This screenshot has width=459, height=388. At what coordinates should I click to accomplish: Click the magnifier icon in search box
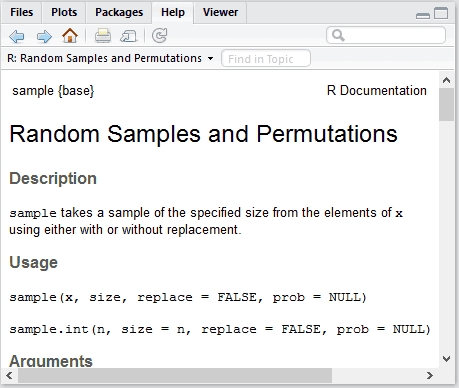338,35
